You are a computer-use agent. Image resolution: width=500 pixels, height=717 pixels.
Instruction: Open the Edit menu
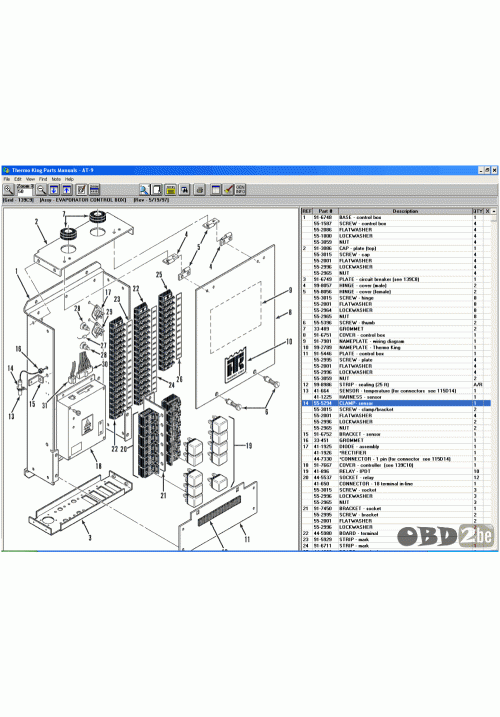(17, 179)
